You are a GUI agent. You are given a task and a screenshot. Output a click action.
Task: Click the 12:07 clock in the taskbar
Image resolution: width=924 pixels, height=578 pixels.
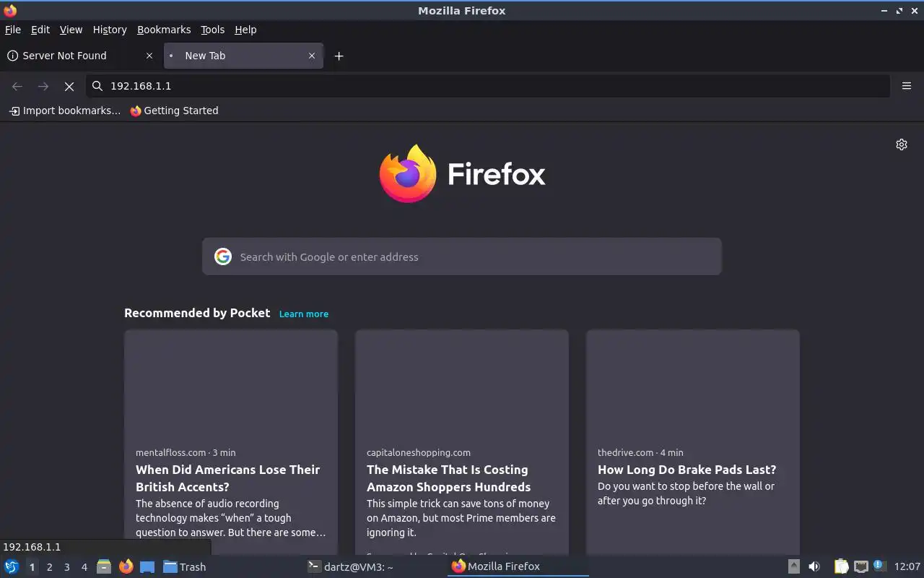(x=907, y=566)
